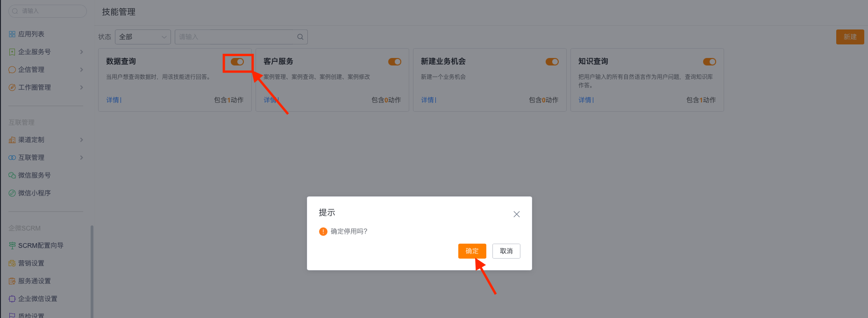Click 包含0动作 on the 客户服务 card
Viewport: 868px width, 318px height.
click(386, 100)
